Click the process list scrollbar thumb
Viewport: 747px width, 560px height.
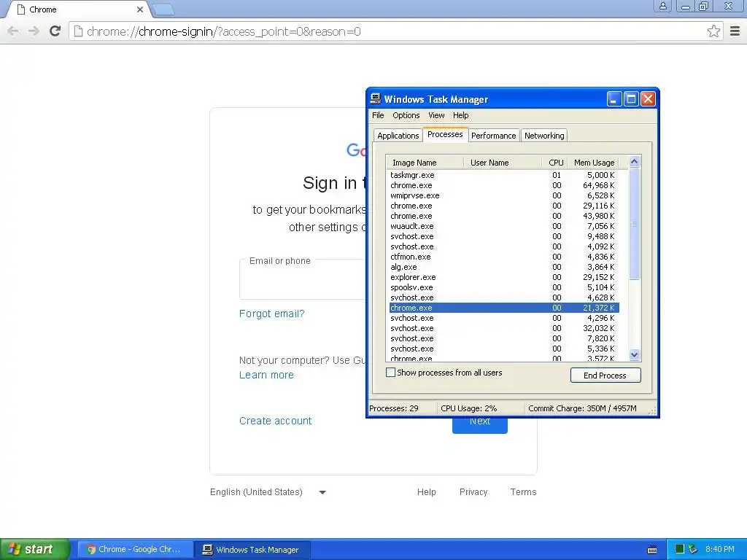click(x=634, y=223)
